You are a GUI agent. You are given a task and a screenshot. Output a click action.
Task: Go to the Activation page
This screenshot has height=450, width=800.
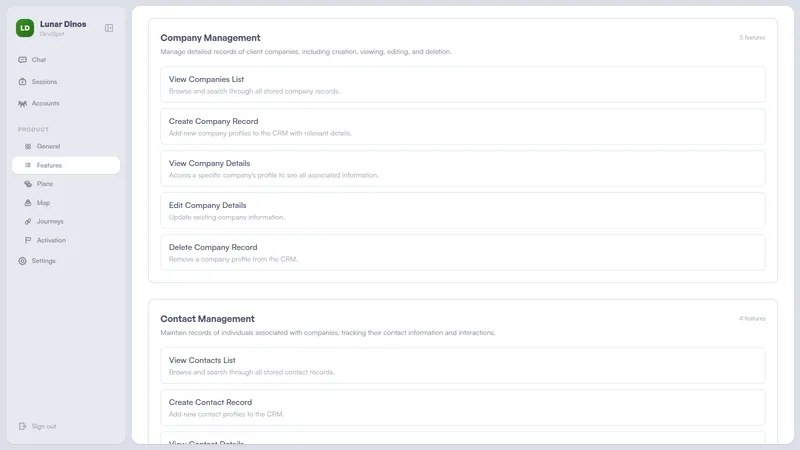point(52,240)
